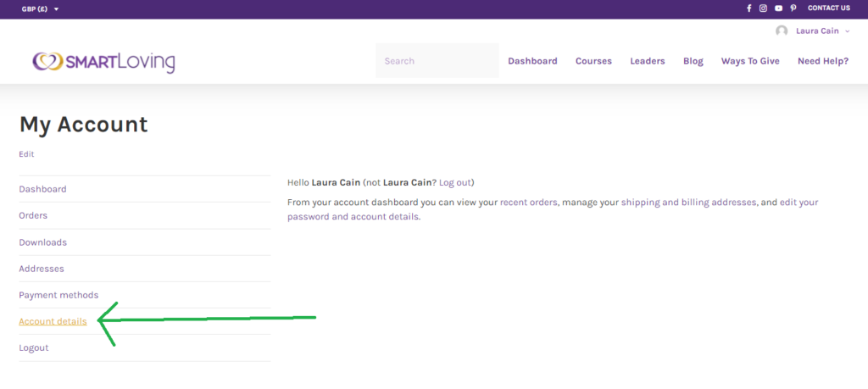
Task: Open the recent orders link
Action: [x=528, y=203]
